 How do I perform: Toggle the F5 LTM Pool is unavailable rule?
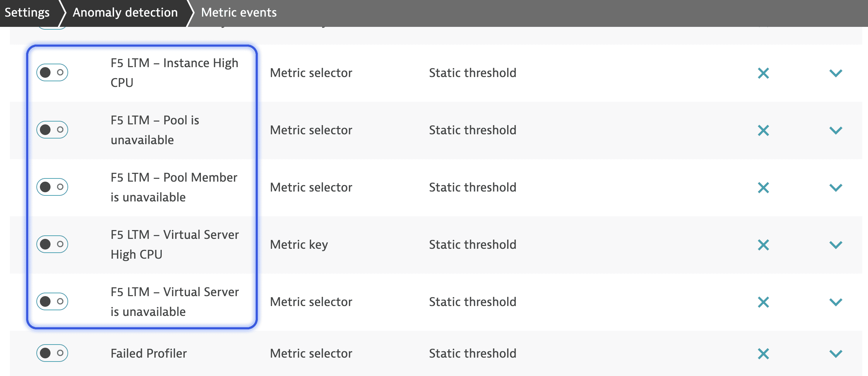(x=52, y=130)
